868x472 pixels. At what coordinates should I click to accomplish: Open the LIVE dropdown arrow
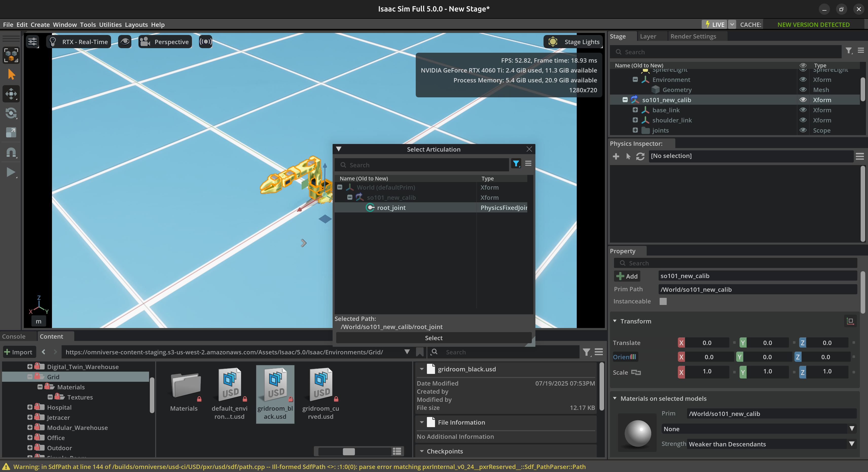[732, 25]
